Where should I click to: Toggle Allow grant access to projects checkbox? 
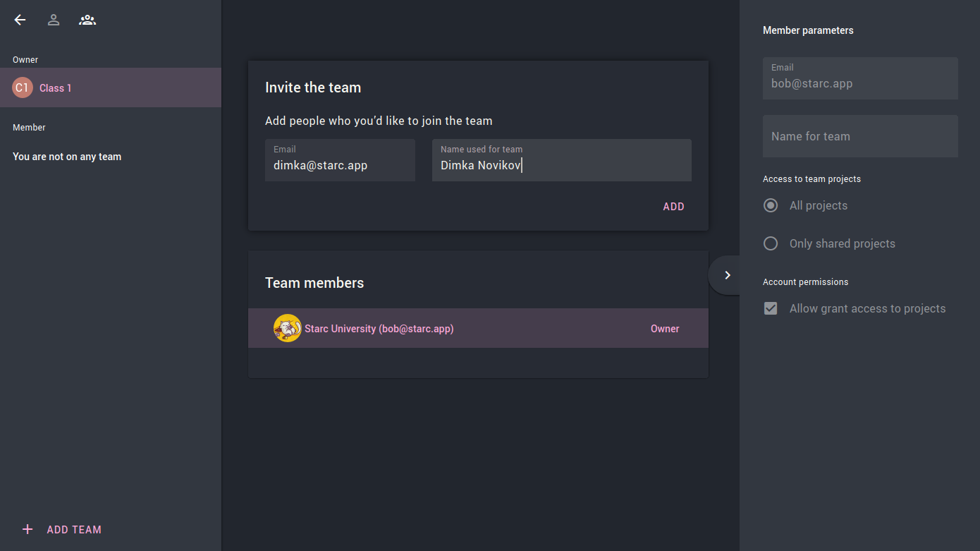tap(771, 308)
